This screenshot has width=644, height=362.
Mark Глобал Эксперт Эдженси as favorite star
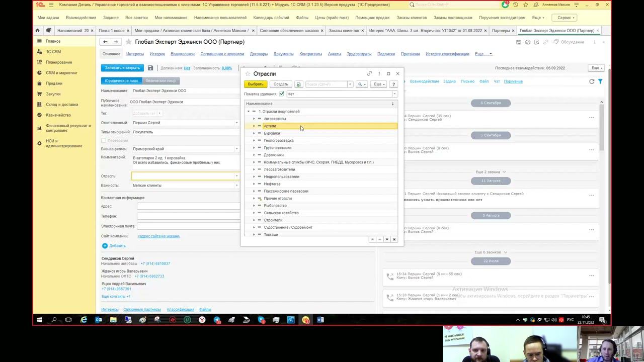click(129, 42)
